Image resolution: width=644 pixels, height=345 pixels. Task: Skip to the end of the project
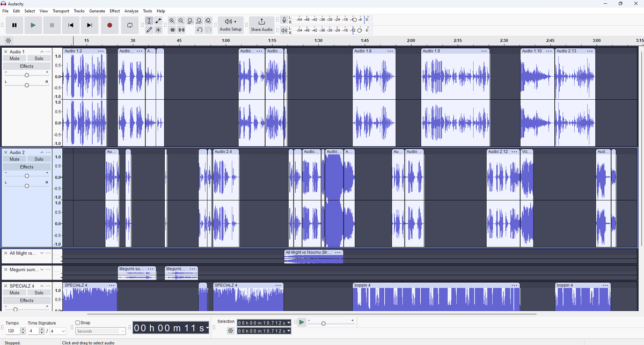pyautogui.click(x=90, y=25)
